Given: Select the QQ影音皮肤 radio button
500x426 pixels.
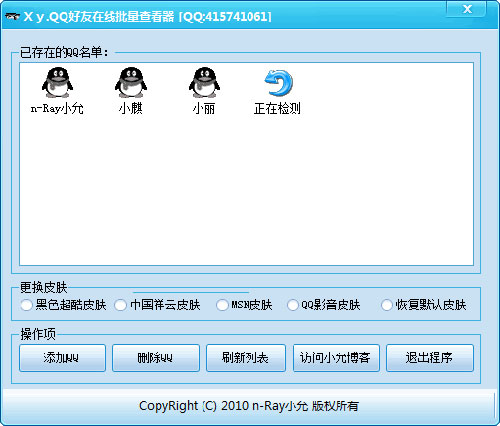Looking at the screenshot, I should [292, 305].
